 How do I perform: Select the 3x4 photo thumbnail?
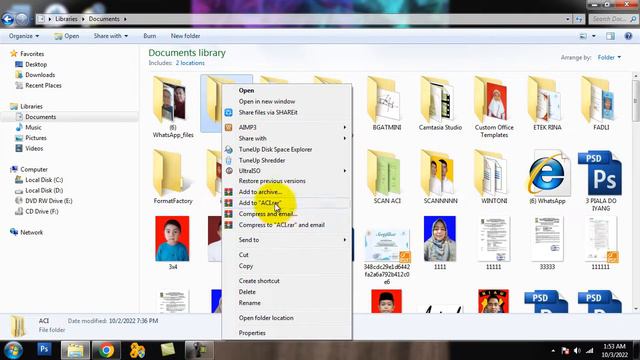[x=172, y=243]
